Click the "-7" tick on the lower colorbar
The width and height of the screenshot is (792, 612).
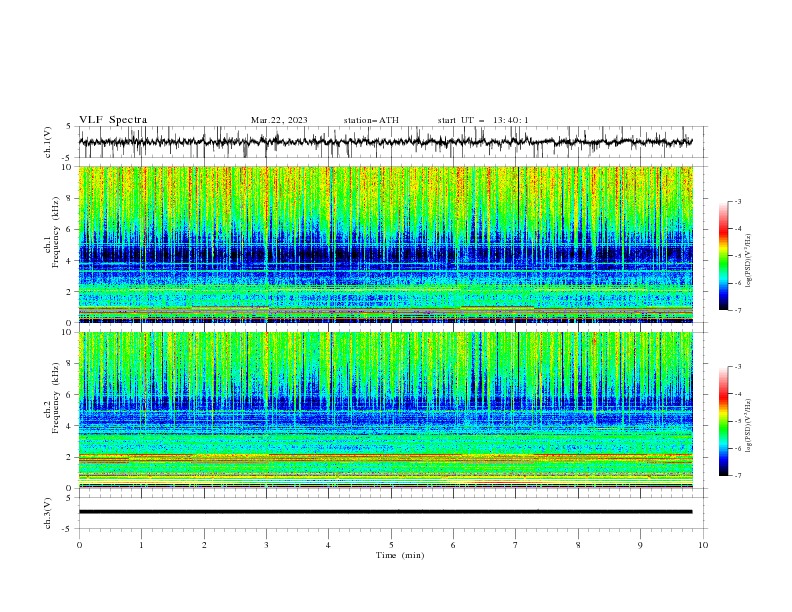737,476
